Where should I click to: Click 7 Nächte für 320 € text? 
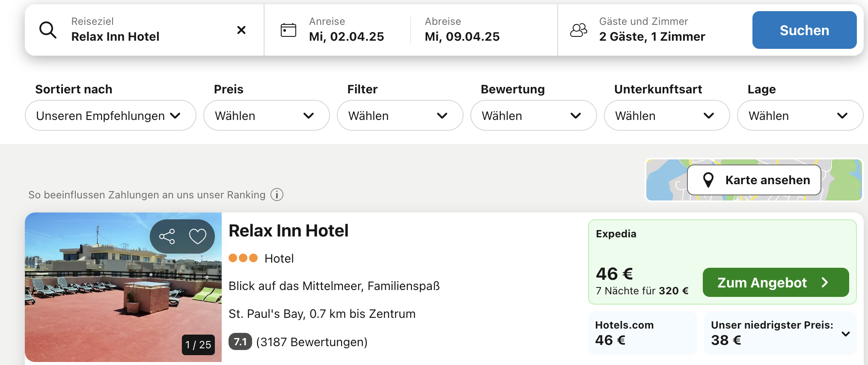642,291
